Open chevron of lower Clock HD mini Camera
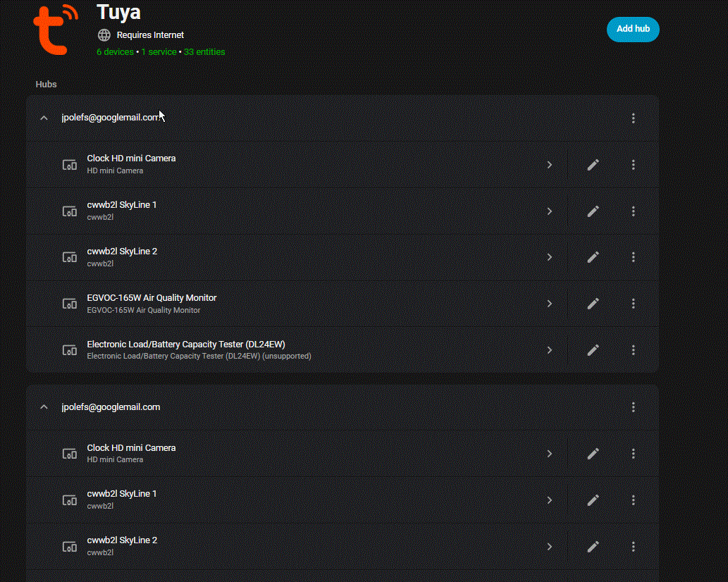The image size is (728, 582). click(x=550, y=454)
